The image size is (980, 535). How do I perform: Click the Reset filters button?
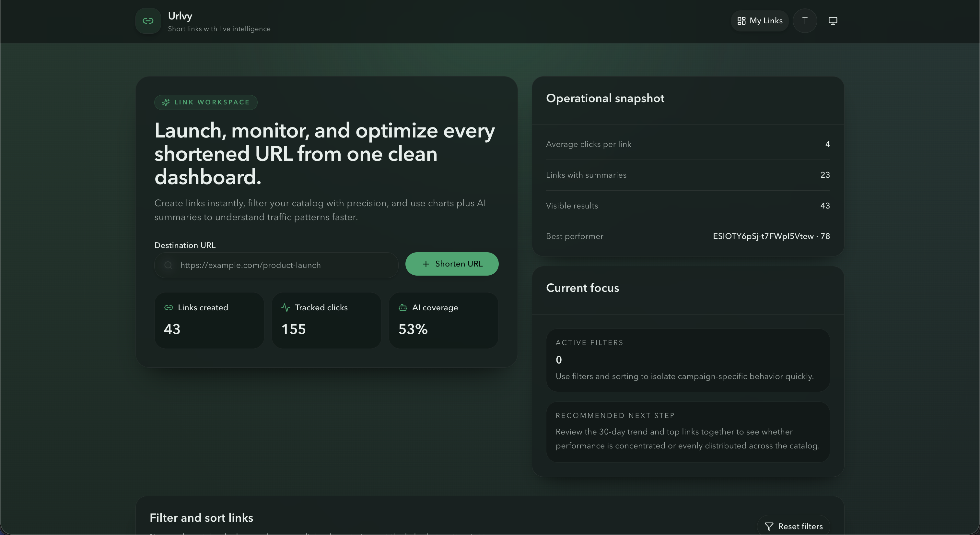point(793,526)
